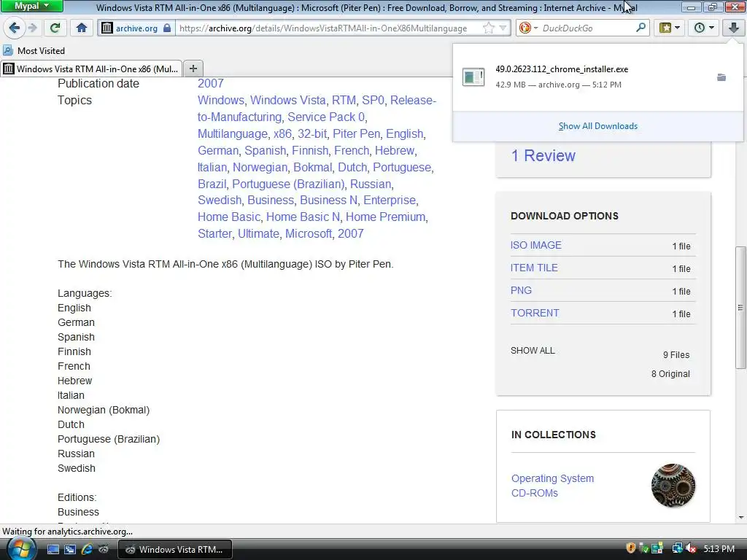Select the Windows Vista RTM All-in-One tab
Image resolution: width=747 pixels, height=560 pixels.
(x=91, y=69)
